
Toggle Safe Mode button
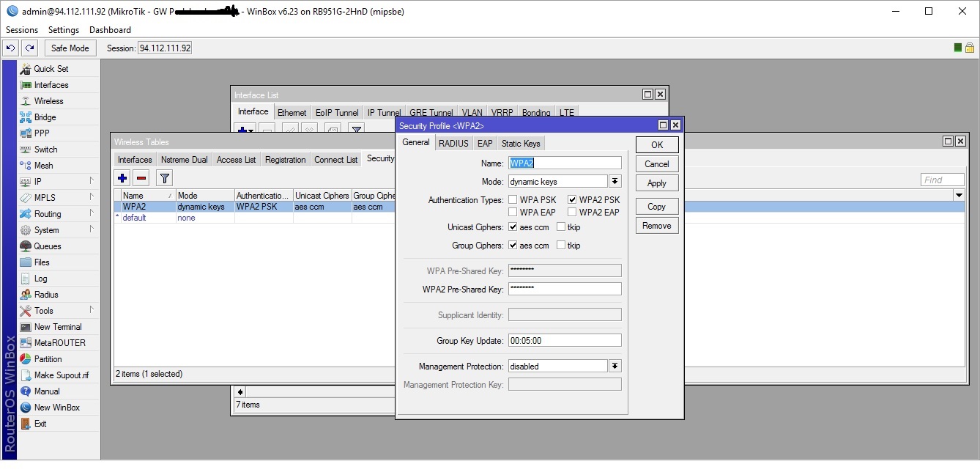(x=70, y=48)
